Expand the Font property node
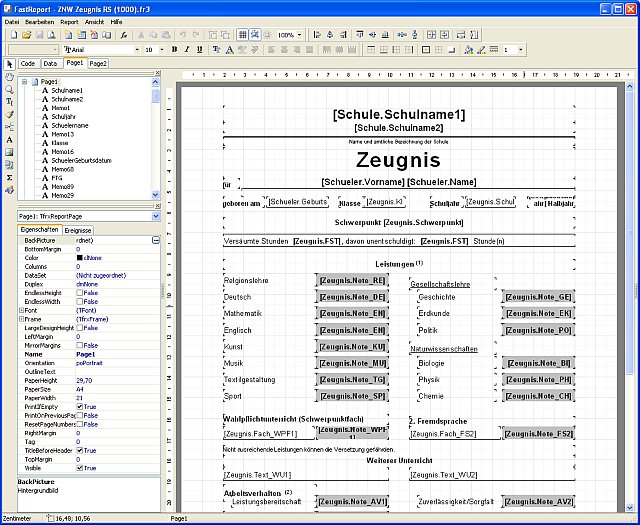This screenshot has width=640, height=525. [x=21, y=310]
